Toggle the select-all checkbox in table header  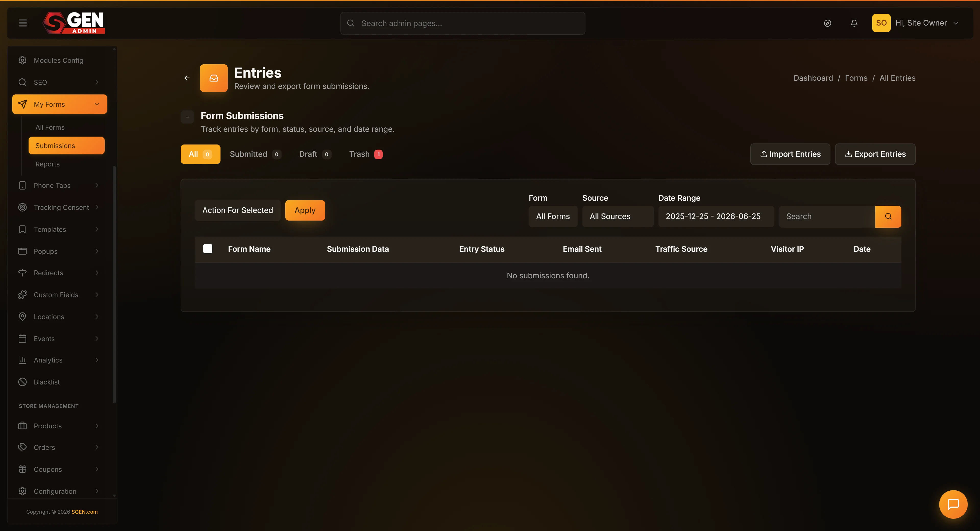(208, 249)
